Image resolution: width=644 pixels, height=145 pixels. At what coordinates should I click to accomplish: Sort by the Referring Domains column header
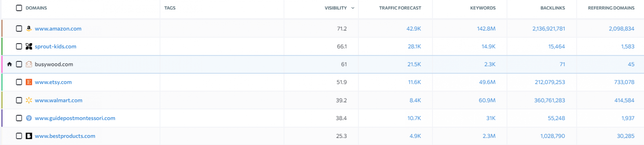coord(611,8)
